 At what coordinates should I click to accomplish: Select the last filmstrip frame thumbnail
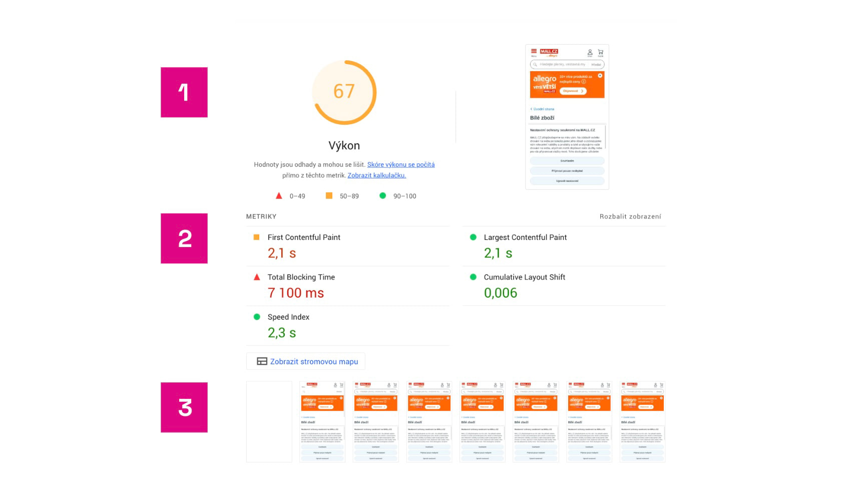642,421
